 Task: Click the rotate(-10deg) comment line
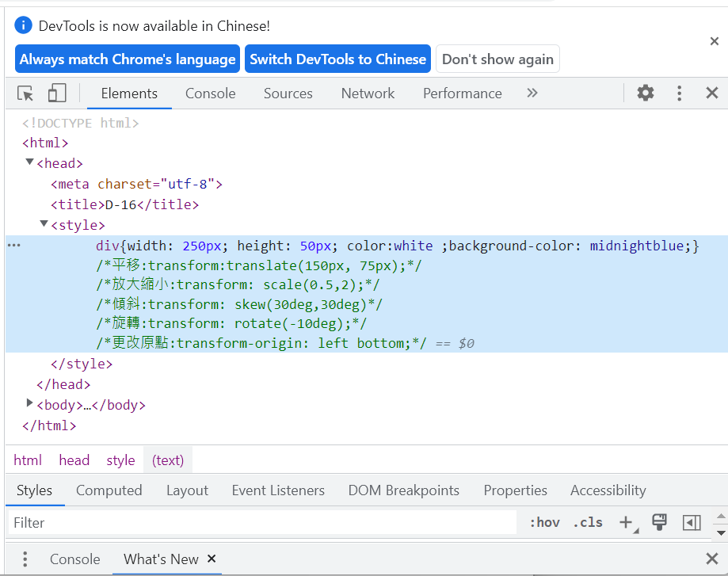[x=231, y=323]
